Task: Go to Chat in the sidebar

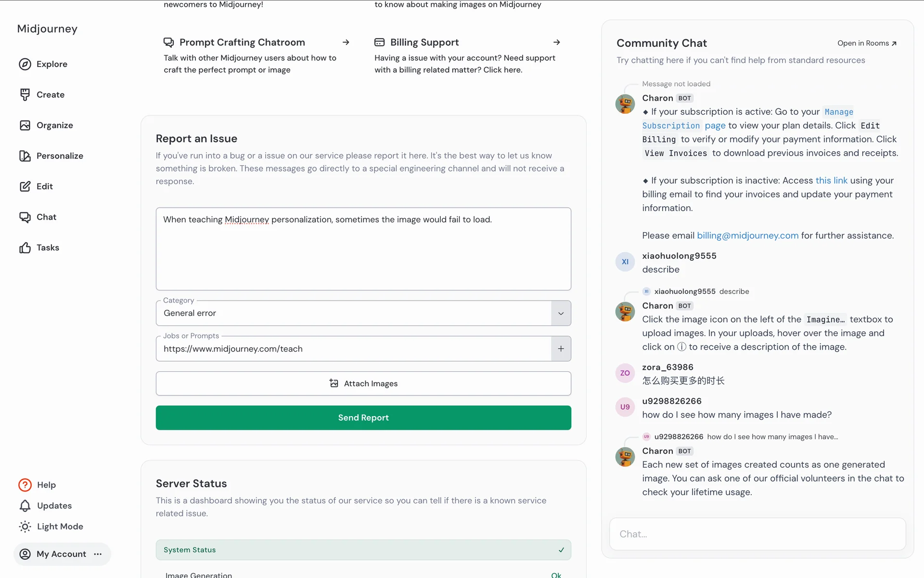Action: coord(46,217)
